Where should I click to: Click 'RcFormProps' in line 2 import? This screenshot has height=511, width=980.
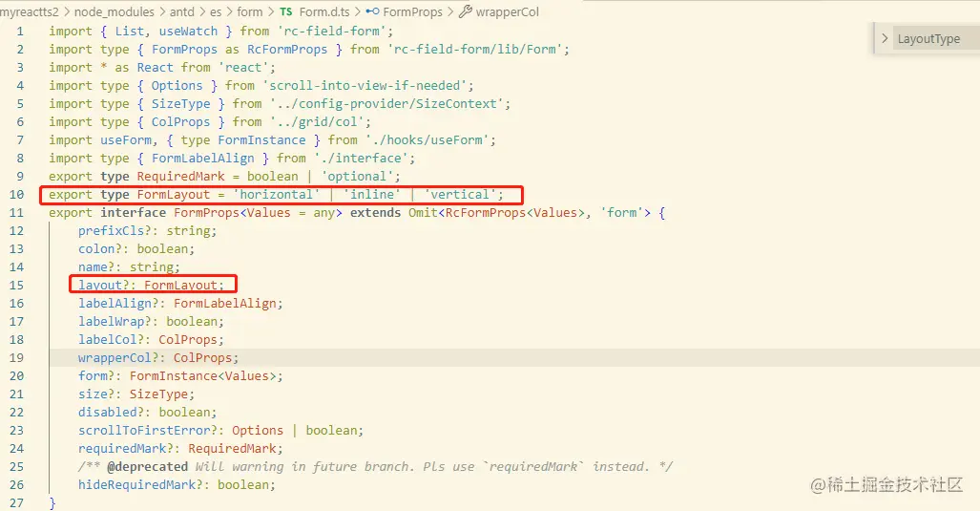tap(287, 50)
